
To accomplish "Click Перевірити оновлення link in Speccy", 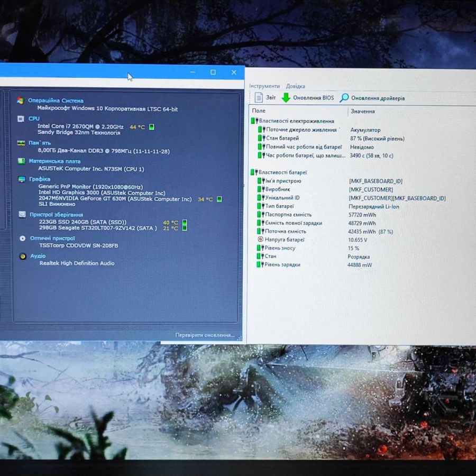I will [205, 335].
